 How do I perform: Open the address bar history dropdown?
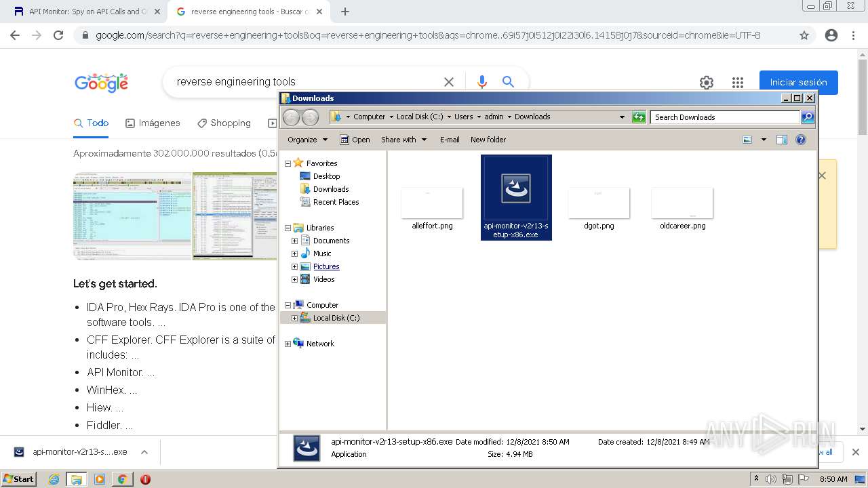pos(622,117)
